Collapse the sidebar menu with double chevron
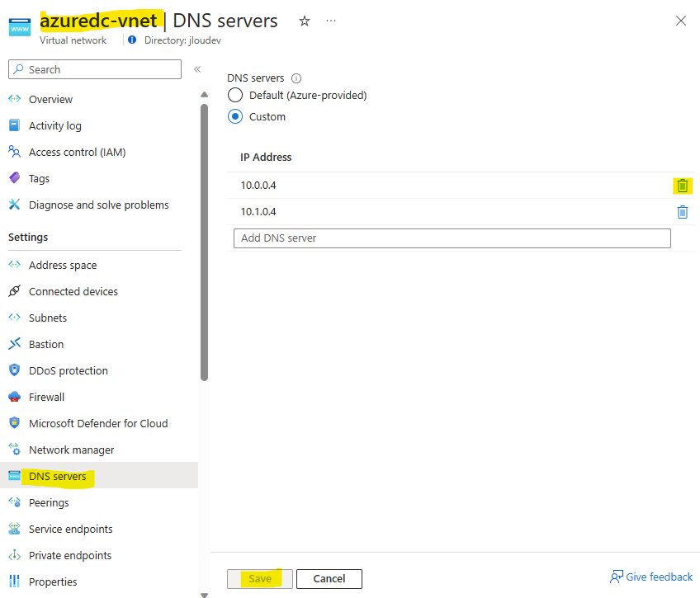The height and width of the screenshot is (598, 700). (x=197, y=69)
